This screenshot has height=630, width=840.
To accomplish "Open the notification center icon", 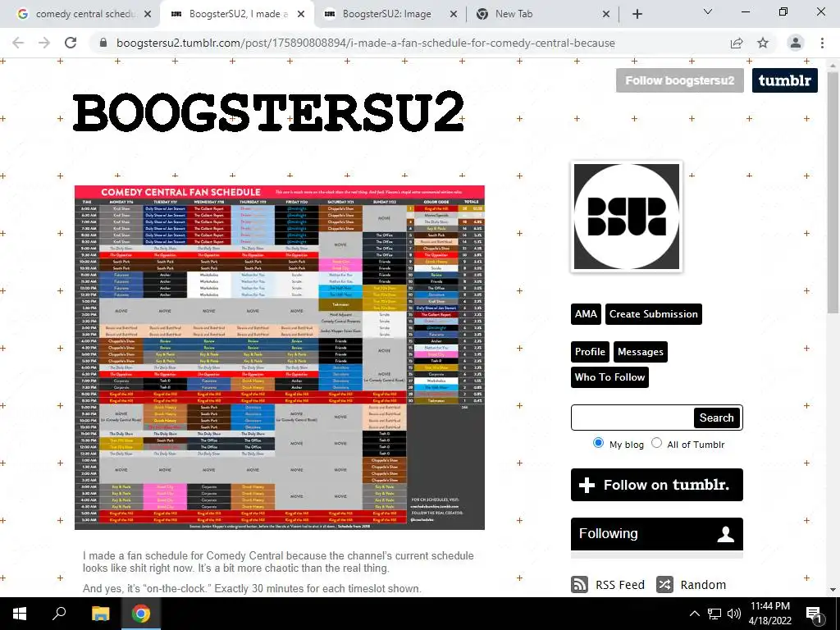I will tap(814, 614).
